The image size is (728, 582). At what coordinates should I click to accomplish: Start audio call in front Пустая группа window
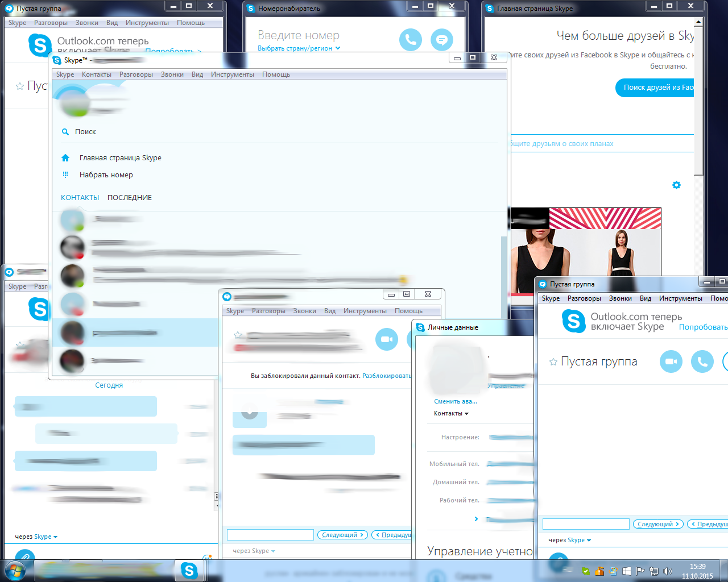[x=702, y=361]
